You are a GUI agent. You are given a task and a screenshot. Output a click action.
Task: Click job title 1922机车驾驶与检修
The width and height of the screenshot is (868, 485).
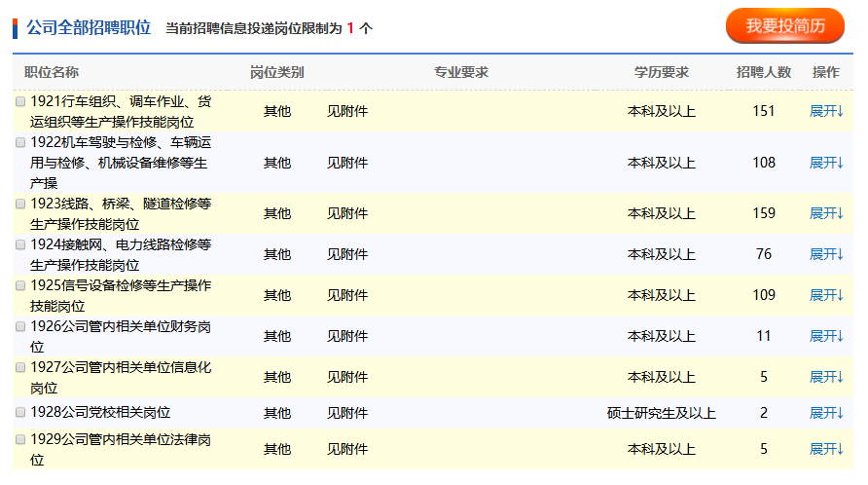[x=121, y=163]
